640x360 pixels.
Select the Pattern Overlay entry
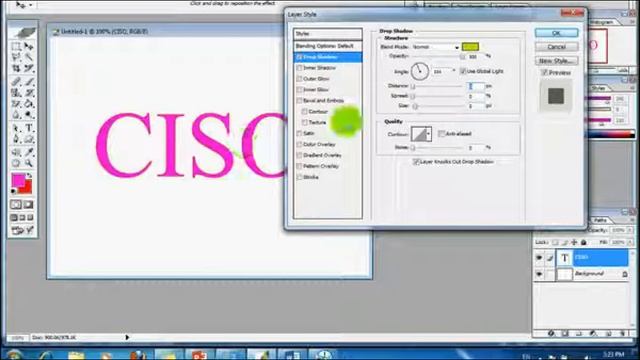[x=321, y=166]
